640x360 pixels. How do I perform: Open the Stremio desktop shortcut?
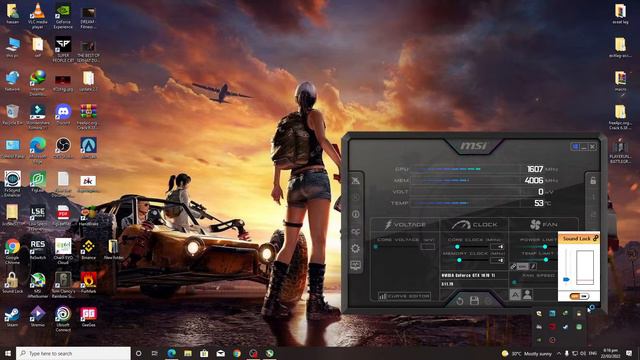click(x=38, y=317)
